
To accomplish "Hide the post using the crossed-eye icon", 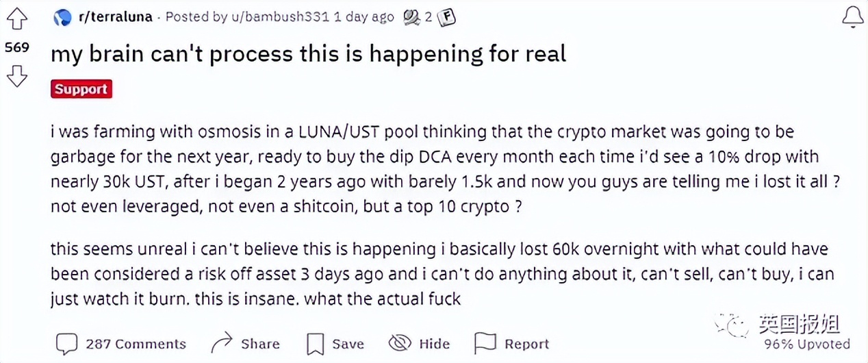I will tap(399, 343).
